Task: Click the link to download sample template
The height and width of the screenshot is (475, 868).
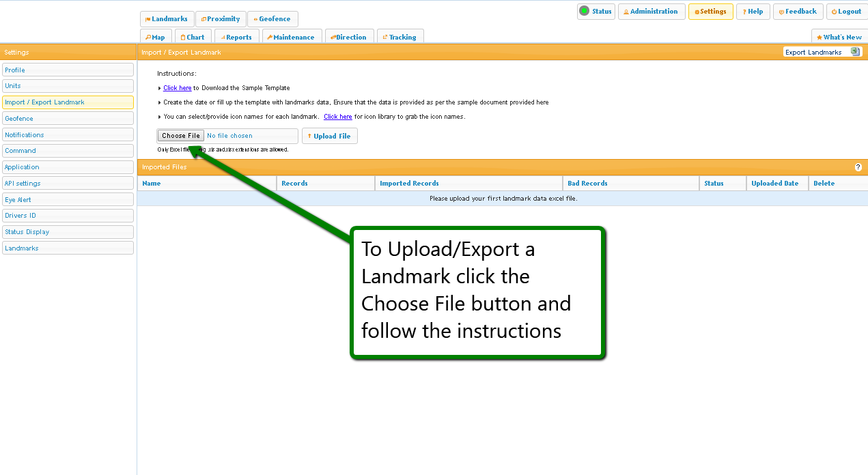Action: click(x=177, y=88)
